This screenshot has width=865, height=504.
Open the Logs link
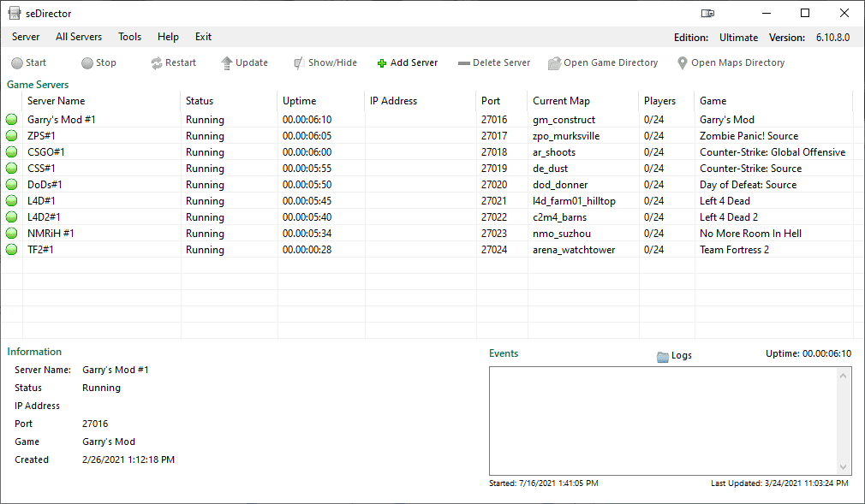(x=682, y=356)
